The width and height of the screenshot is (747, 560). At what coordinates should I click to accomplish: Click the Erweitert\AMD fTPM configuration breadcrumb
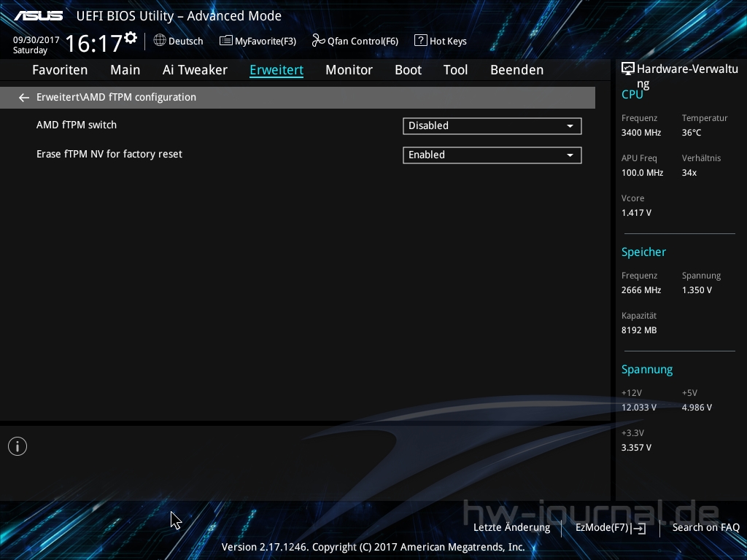pyautogui.click(x=116, y=97)
